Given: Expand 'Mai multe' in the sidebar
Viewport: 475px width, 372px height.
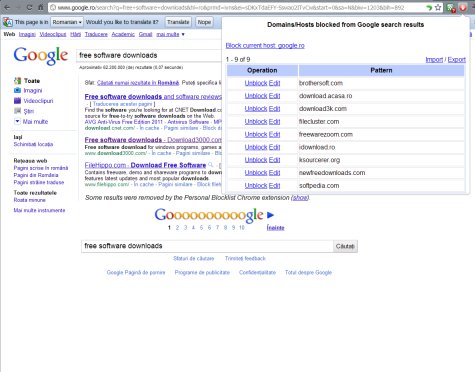Looking at the screenshot, I should (31, 121).
